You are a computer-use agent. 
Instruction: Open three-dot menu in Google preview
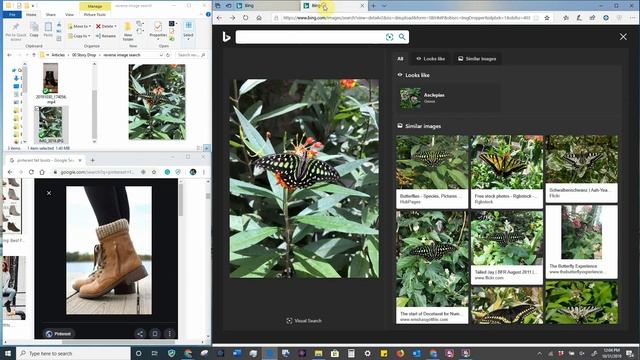pyautogui.click(x=169, y=334)
